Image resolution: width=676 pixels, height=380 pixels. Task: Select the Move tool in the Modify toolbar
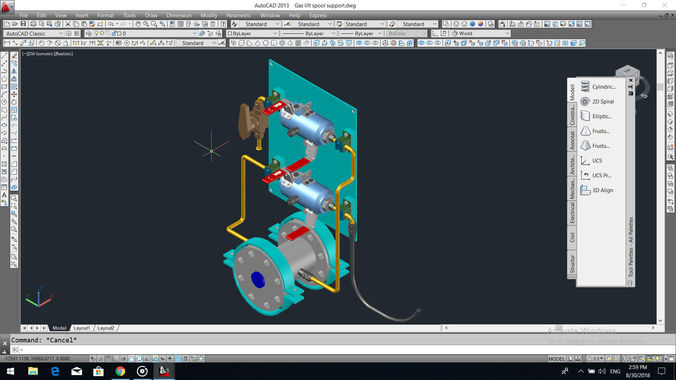[14, 94]
